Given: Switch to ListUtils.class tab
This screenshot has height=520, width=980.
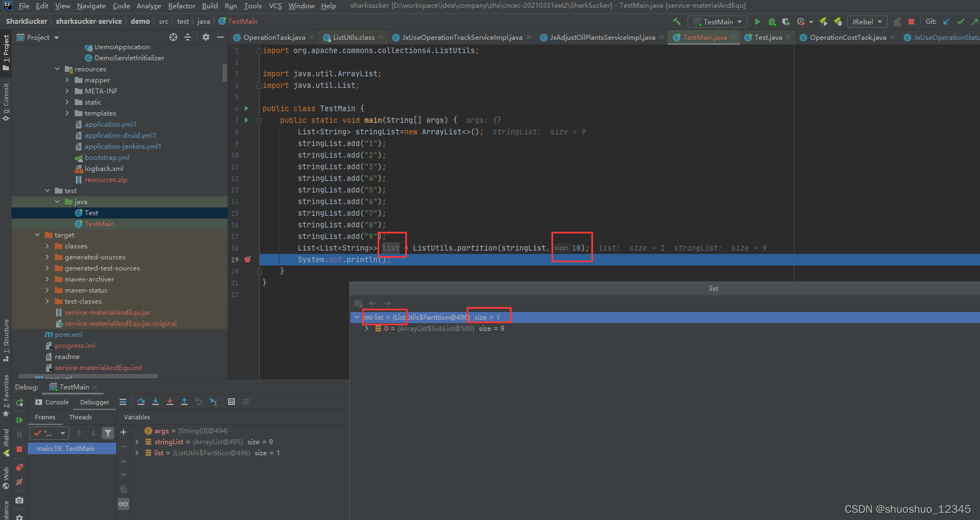Looking at the screenshot, I should (x=353, y=37).
